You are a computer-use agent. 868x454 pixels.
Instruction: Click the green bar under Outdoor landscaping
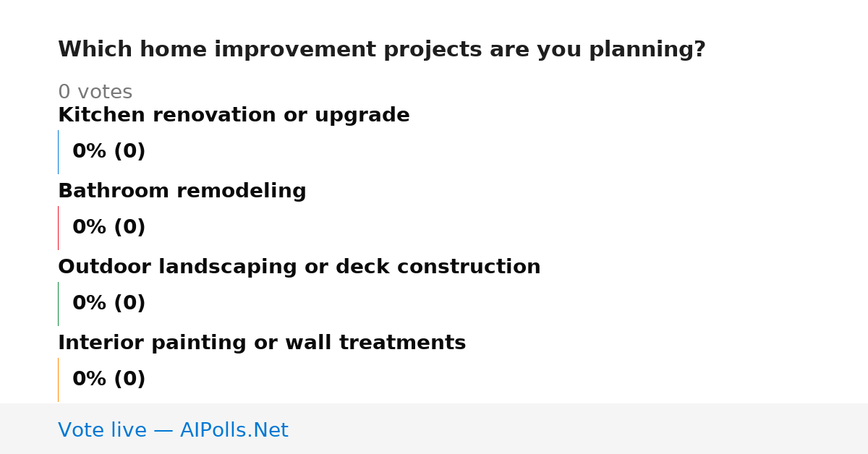tap(58, 304)
